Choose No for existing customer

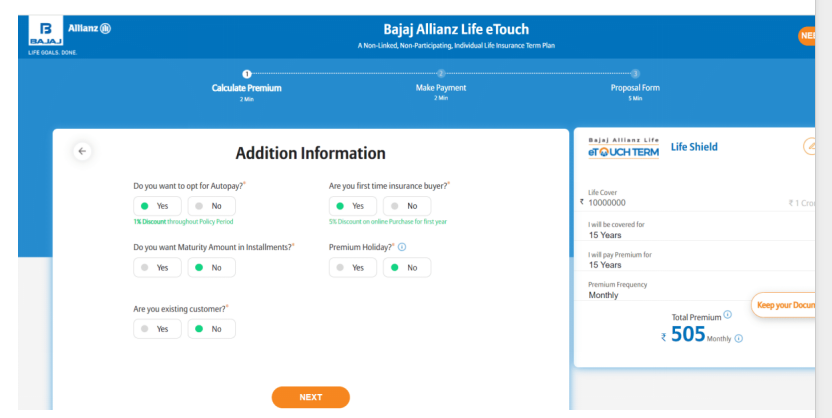pos(211,329)
